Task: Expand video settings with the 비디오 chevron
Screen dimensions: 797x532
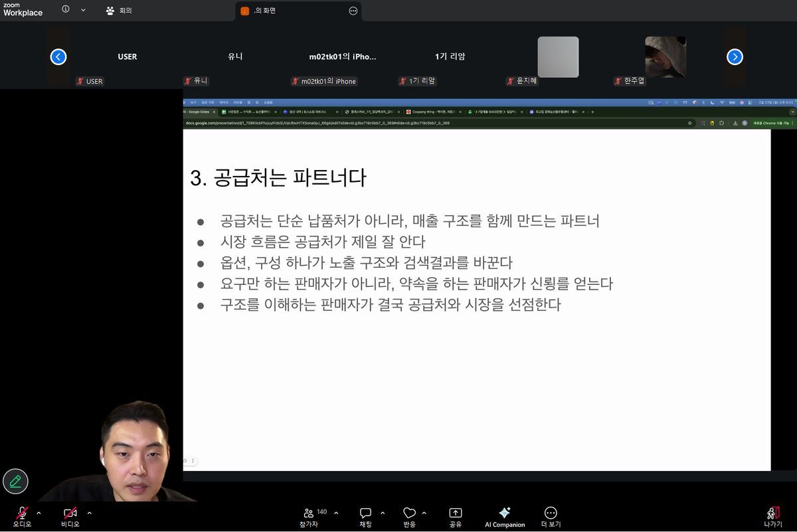Action: coord(89,513)
